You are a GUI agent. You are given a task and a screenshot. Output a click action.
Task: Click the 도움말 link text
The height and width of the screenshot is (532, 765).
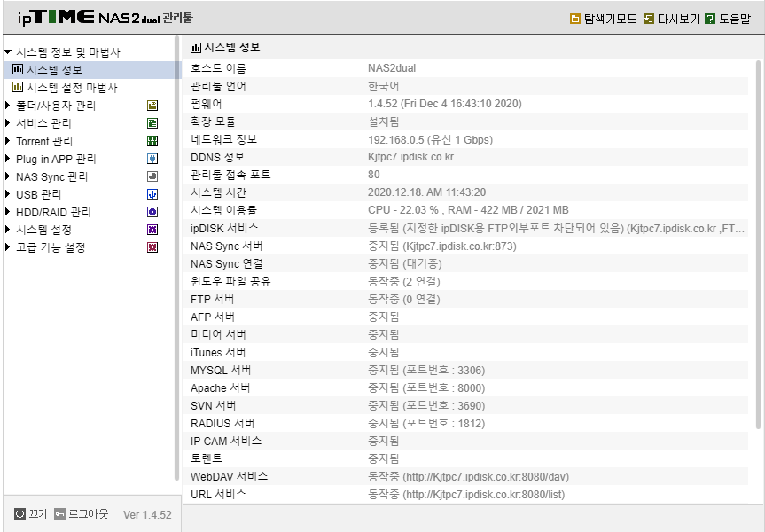735,19
